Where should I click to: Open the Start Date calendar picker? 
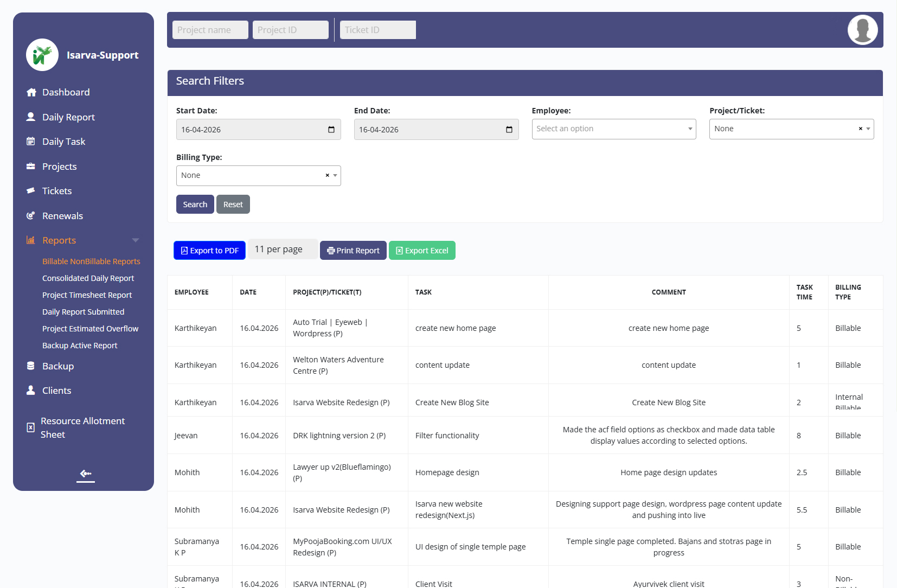[331, 130]
